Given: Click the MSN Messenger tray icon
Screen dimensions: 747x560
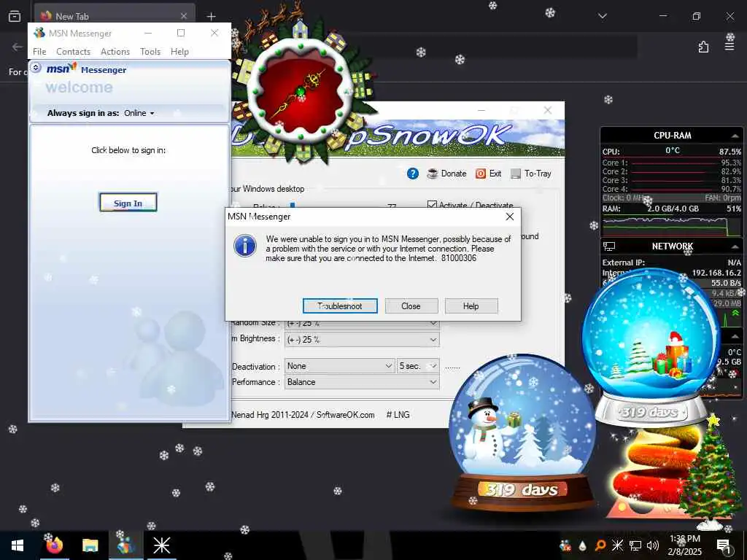Looking at the screenshot, I should (565, 545).
